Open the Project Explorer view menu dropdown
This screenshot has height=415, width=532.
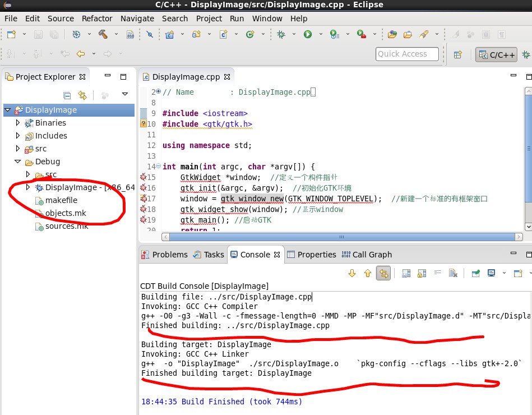coord(124,95)
